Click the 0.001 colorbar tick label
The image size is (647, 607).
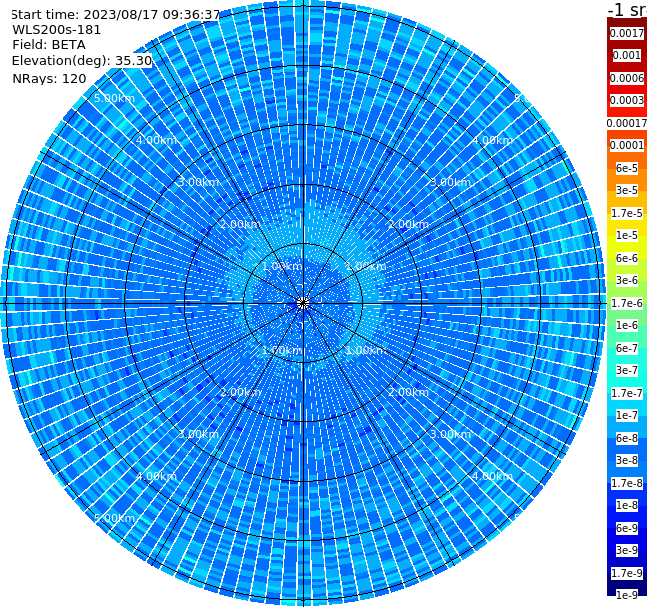[627, 55]
